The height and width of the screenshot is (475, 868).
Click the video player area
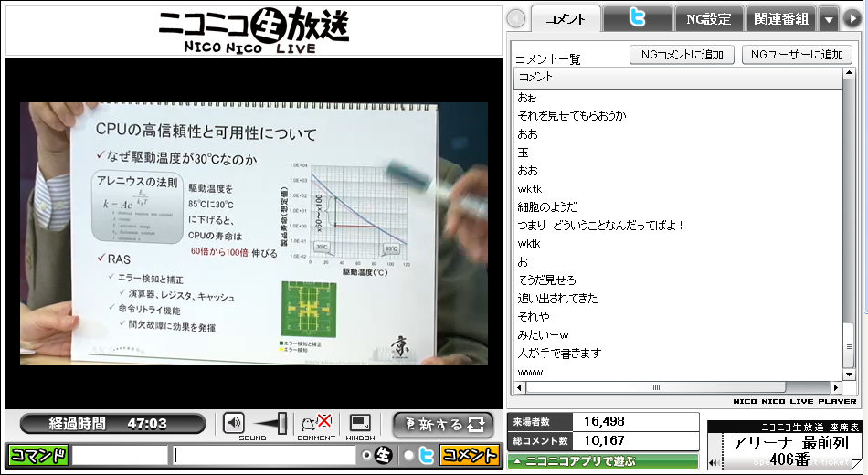253,233
